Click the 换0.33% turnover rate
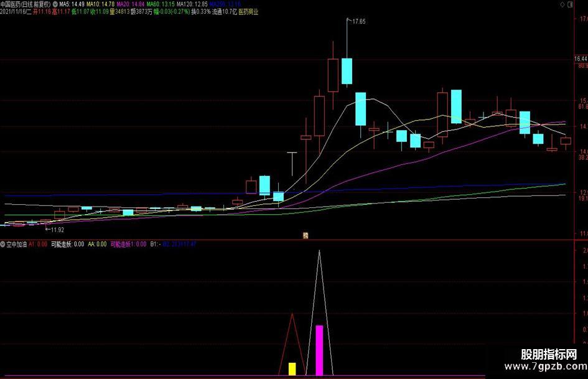This screenshot has height=379, width=588. [x=201, y=12]
